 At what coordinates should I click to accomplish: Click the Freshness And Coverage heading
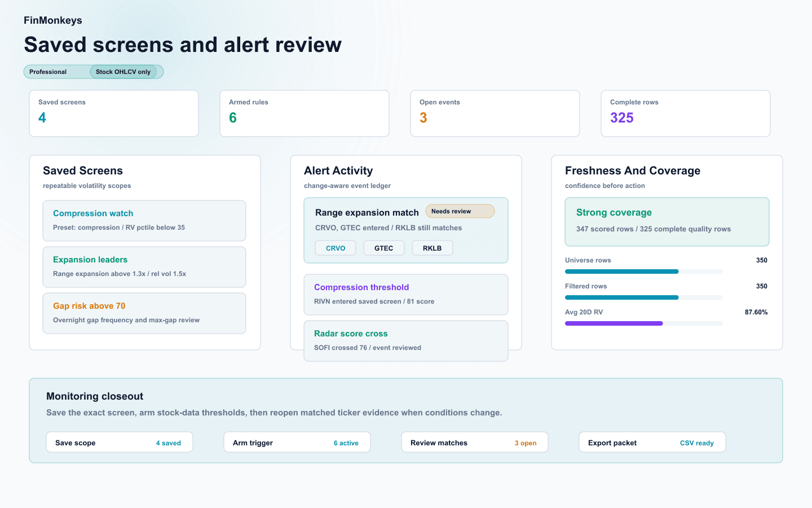pyautogui.click(x=633, y=170)
